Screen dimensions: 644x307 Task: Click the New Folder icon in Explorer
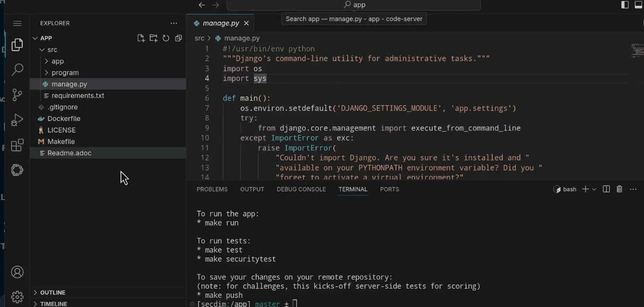(x=153, y=38)
